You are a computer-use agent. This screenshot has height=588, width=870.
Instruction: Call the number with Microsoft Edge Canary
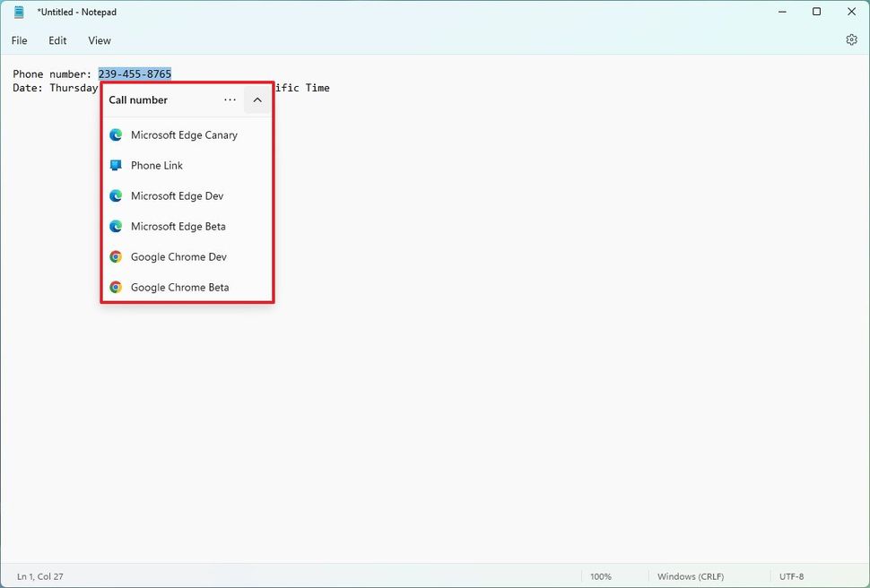[183, 134]
